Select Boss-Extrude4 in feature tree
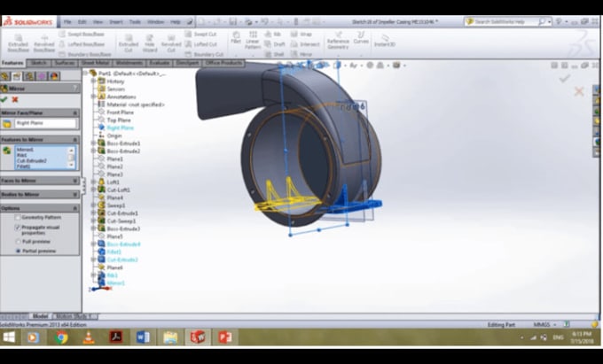603x364 pixels. click(123, 244)
